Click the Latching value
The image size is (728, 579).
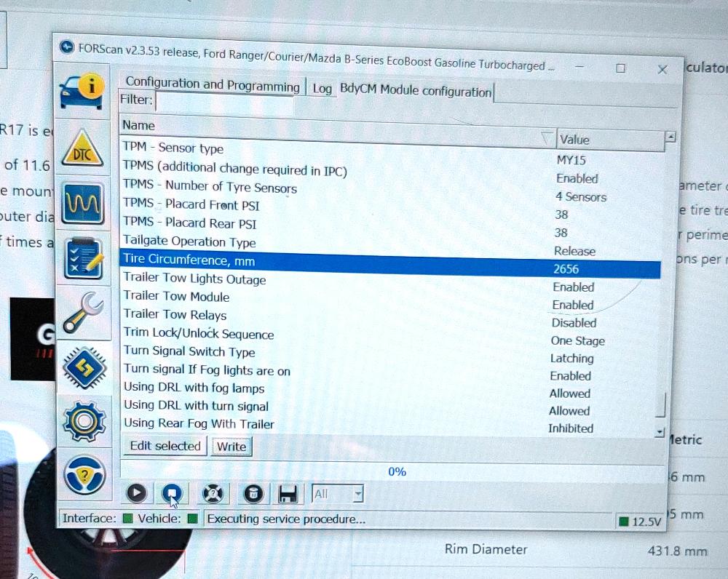click(x=572, y=359)
